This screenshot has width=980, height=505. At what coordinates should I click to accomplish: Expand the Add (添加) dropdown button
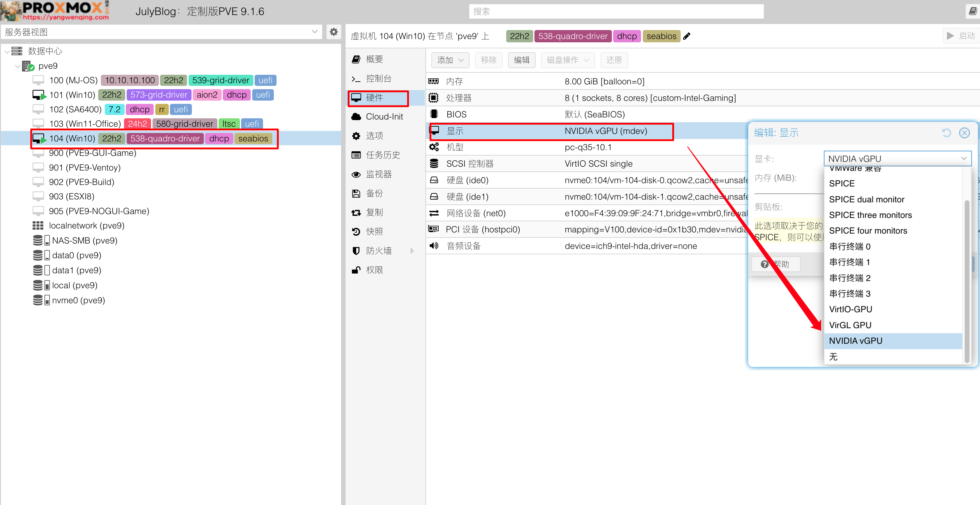(x=450, y=60)
